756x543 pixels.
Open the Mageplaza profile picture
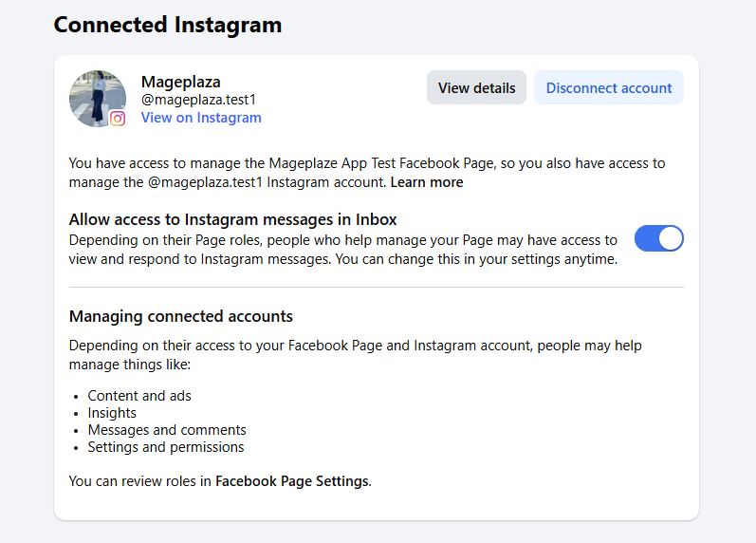(x=97, y=97)
